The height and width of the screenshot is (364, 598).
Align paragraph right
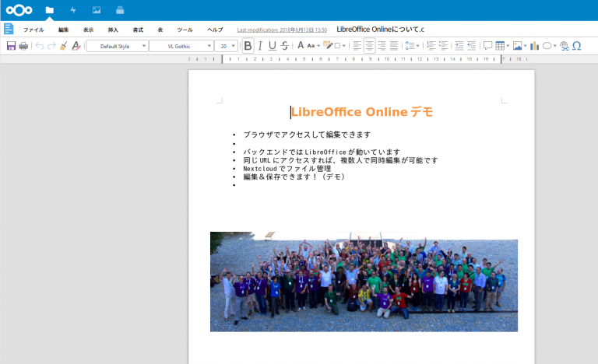click(382, 46)
